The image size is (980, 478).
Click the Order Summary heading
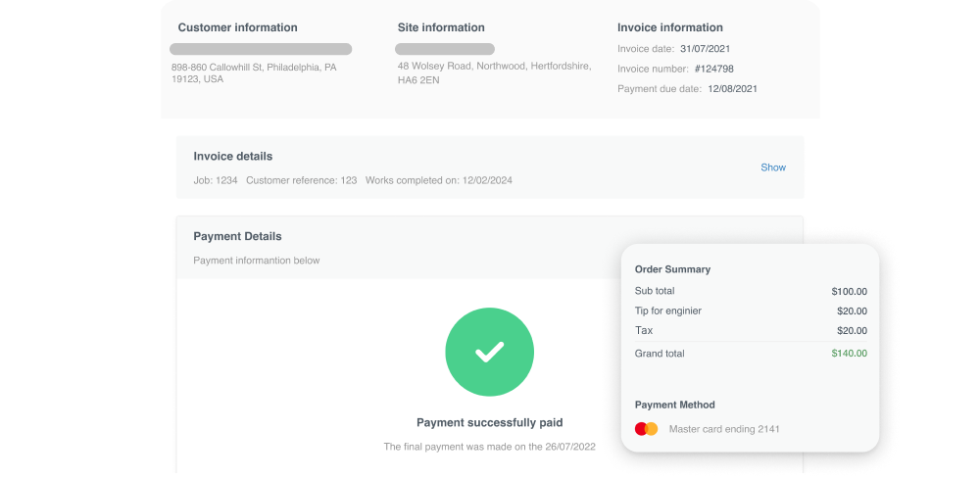coord(672,269)
